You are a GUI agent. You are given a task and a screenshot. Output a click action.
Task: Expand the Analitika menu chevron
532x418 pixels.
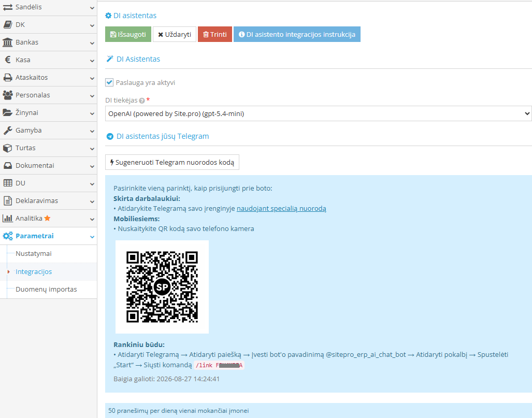coord(92,220)
